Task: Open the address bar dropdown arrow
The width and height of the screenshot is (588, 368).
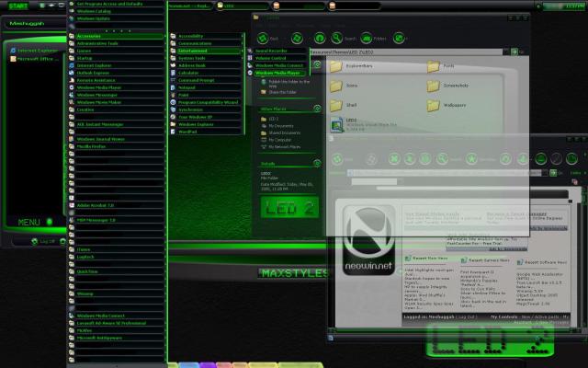Action: pos(506,52)
